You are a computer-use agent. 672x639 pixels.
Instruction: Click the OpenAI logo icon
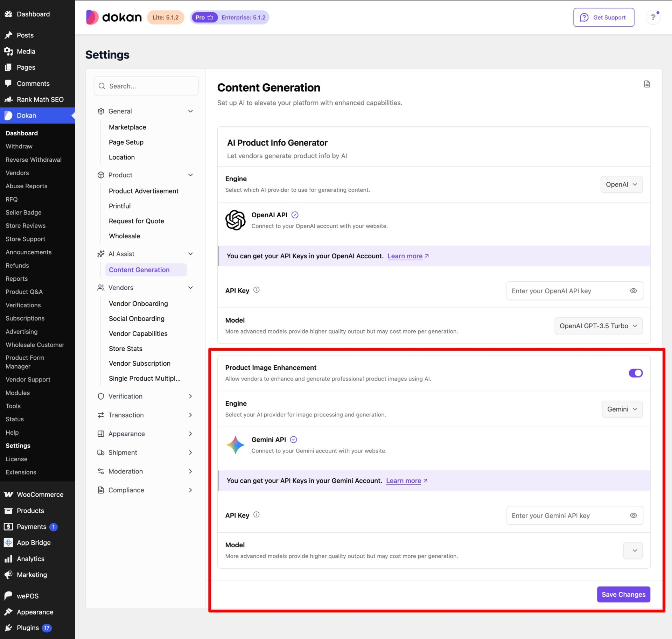(x=235, y=220)
